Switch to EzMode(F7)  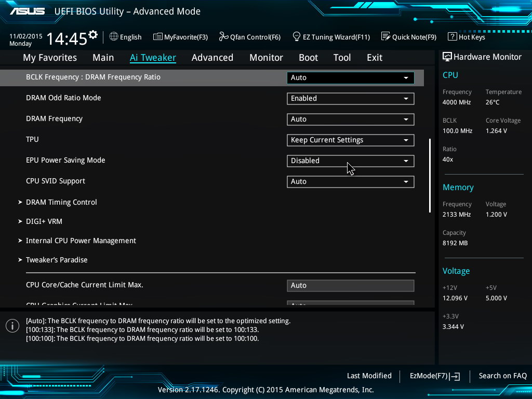(434, 376)
